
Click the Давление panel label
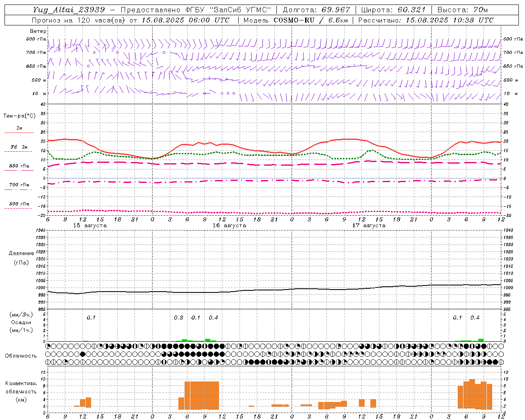tap(21, 253)
